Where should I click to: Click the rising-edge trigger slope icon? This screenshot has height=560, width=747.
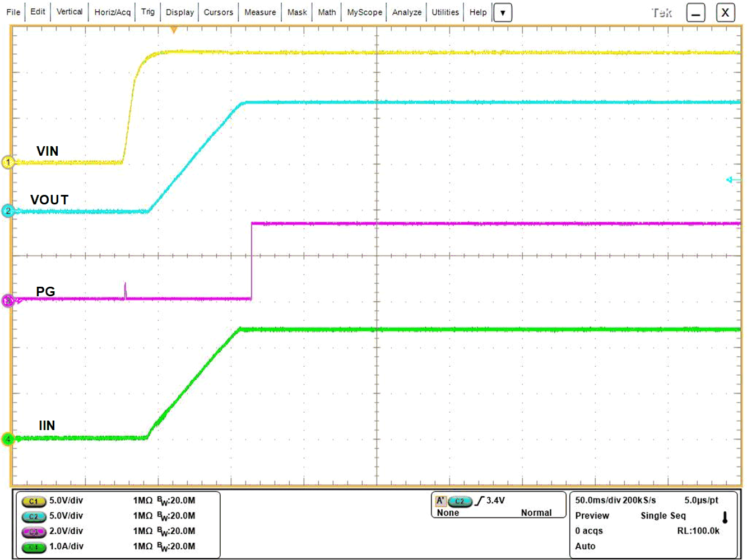(479, 500)
